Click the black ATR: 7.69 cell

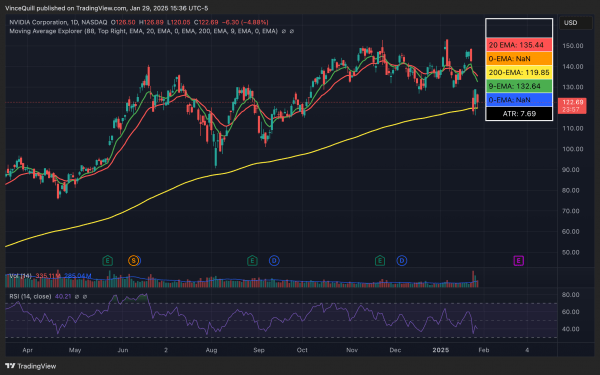pos(519,114)
